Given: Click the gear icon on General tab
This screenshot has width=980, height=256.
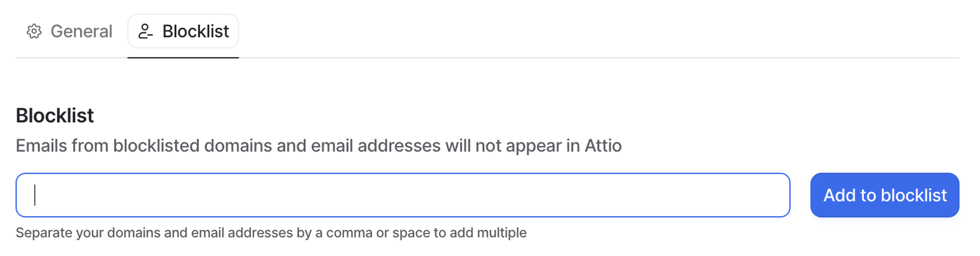Looking at the screenshot, I should pyautogui.click(x=34, y=31).
